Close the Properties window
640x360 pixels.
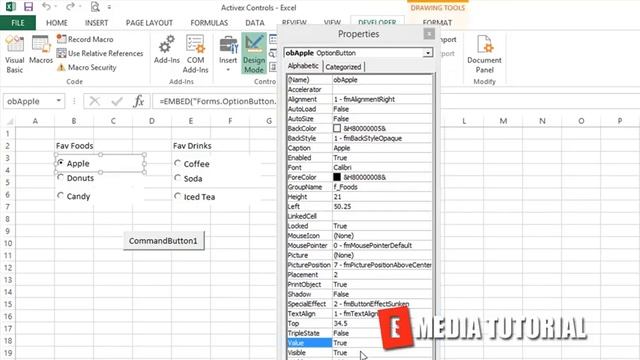[429, 34]
